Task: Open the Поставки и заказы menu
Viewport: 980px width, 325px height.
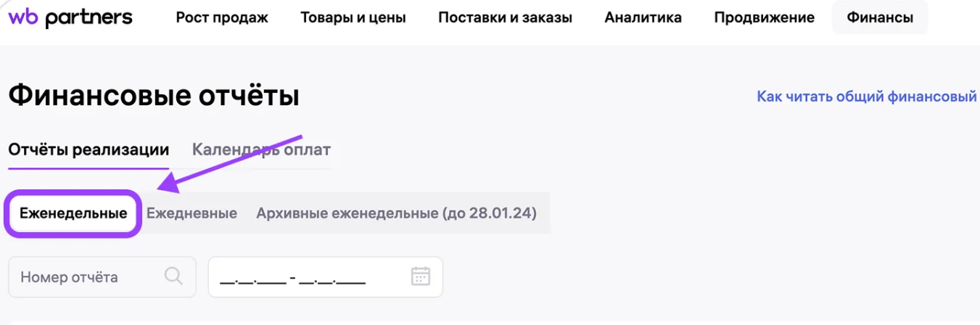Action: [x=505, y=17]
